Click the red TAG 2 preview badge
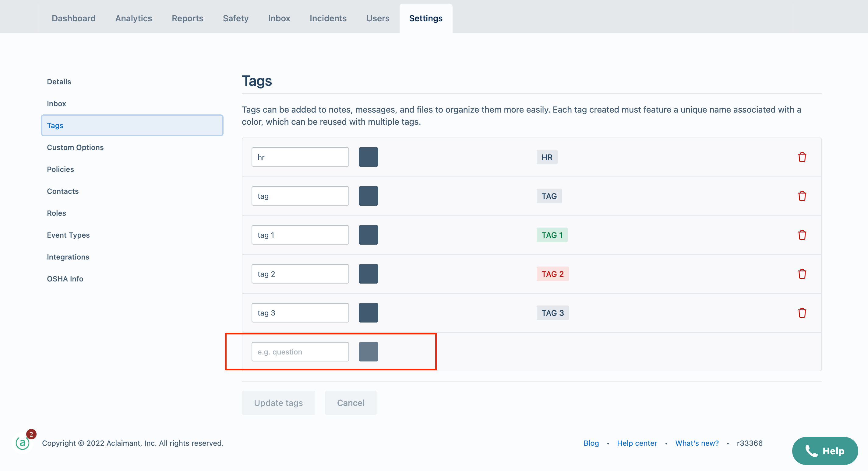 pos(552,274)
